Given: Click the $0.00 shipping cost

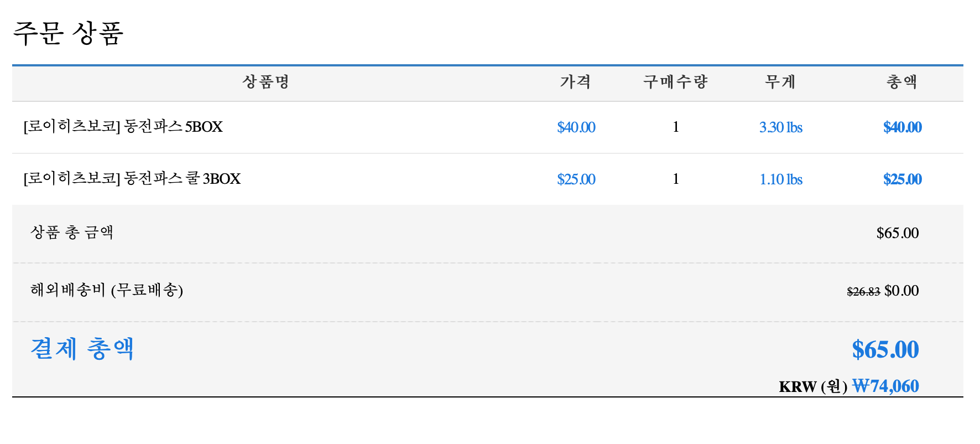Looking at the screenshot, I should (901, 291).
